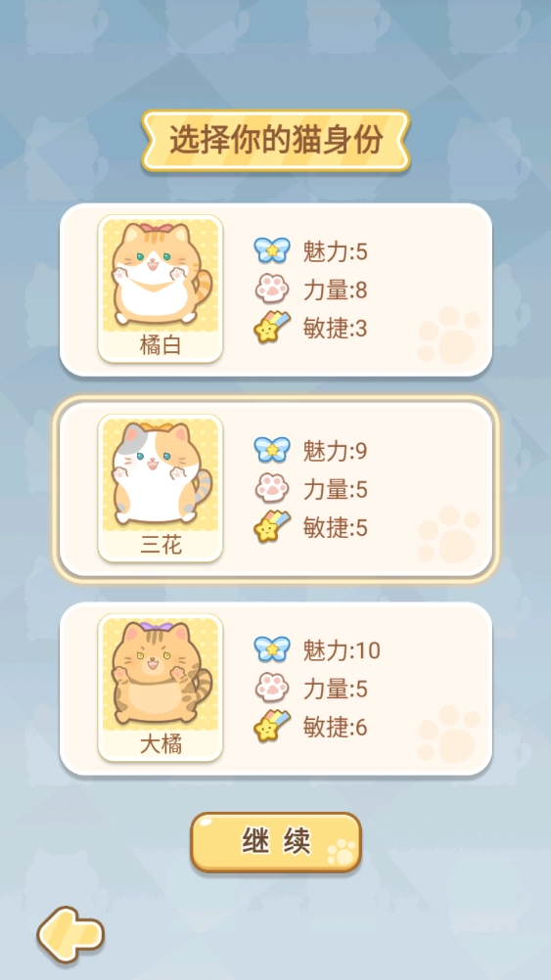Click the butterfly bow icon for 魅力:5

click(x=272, y=250)
